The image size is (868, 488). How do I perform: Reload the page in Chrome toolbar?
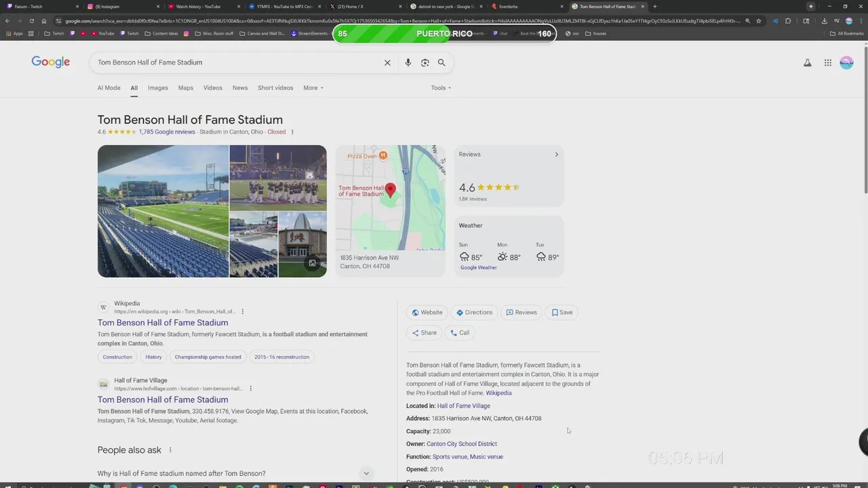pos(31,21)
